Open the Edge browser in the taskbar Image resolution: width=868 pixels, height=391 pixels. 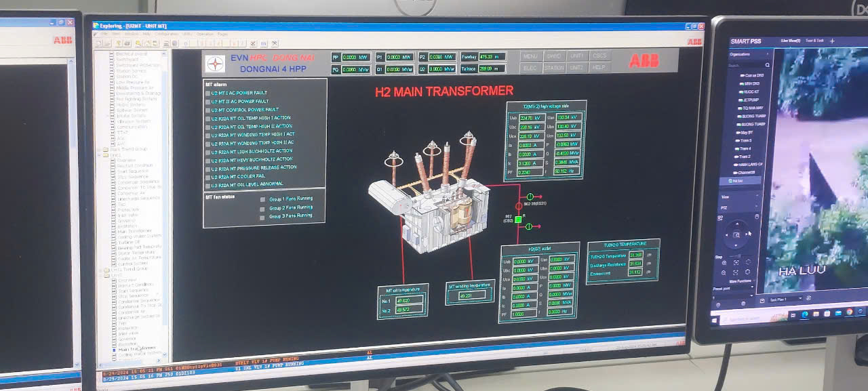[805, 314]
